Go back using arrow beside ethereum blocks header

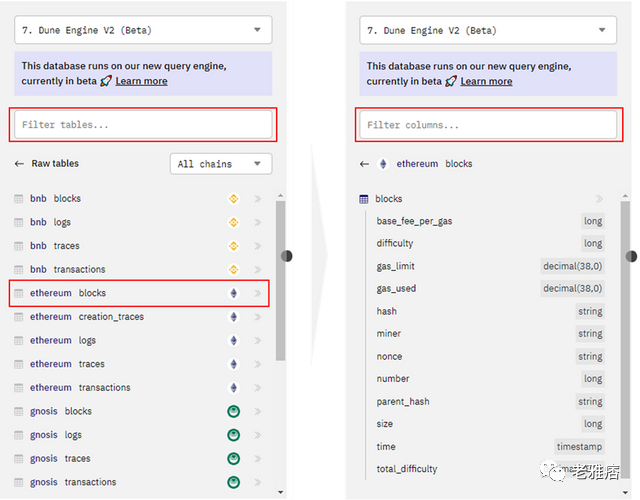click(364, 164)
